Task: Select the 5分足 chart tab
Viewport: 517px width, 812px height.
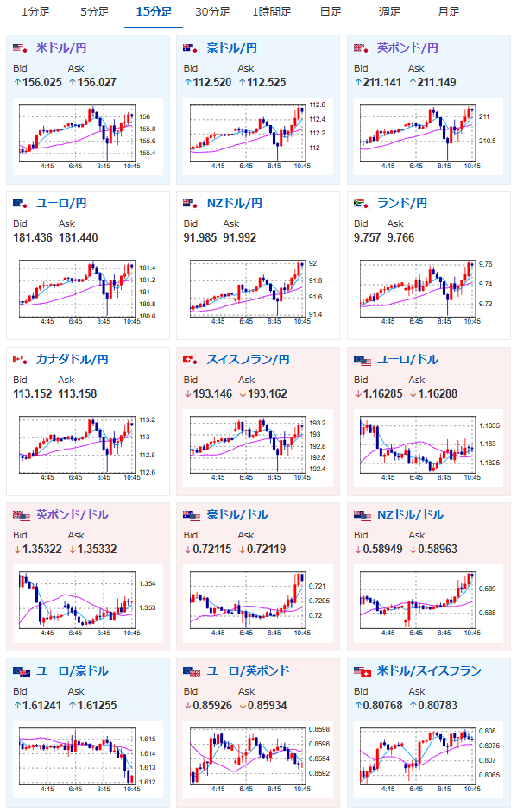Action: point(95,12)
